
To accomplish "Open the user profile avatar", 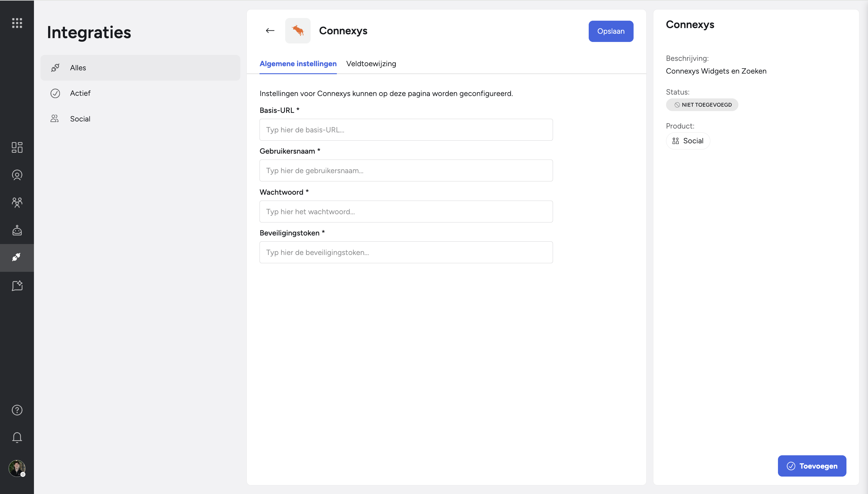I will [x=17, y=469].
